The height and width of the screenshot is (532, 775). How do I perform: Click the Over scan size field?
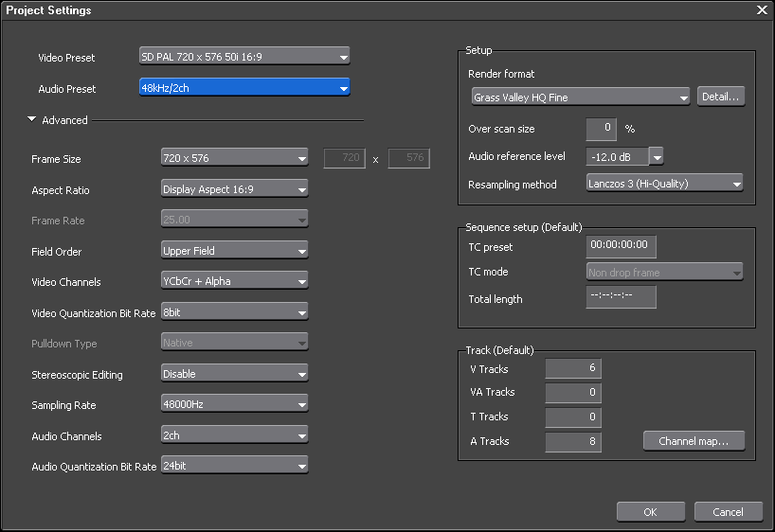(x=601, y=128)
